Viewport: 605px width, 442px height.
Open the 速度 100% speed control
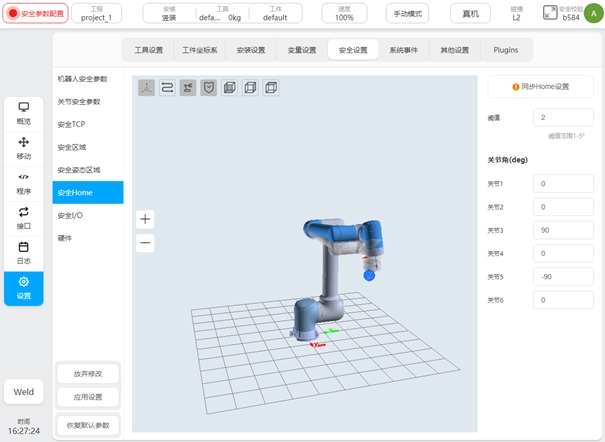[x=344, y=13]
